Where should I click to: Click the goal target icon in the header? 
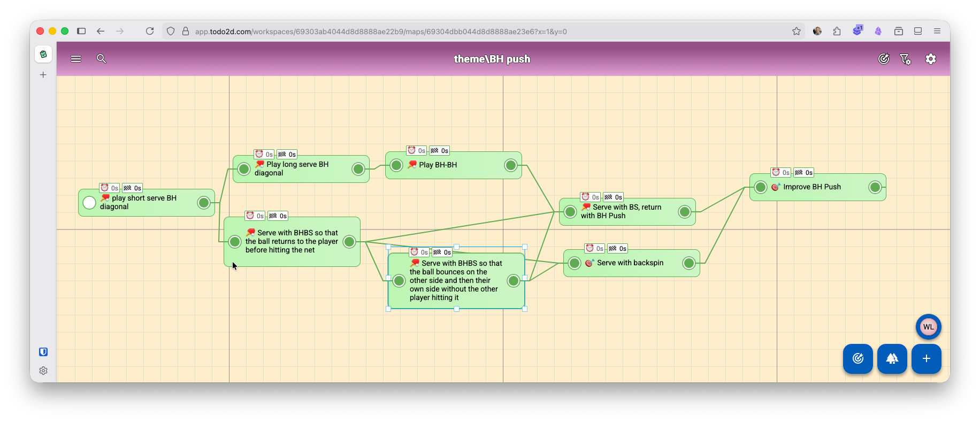click(x=884, y=59)
